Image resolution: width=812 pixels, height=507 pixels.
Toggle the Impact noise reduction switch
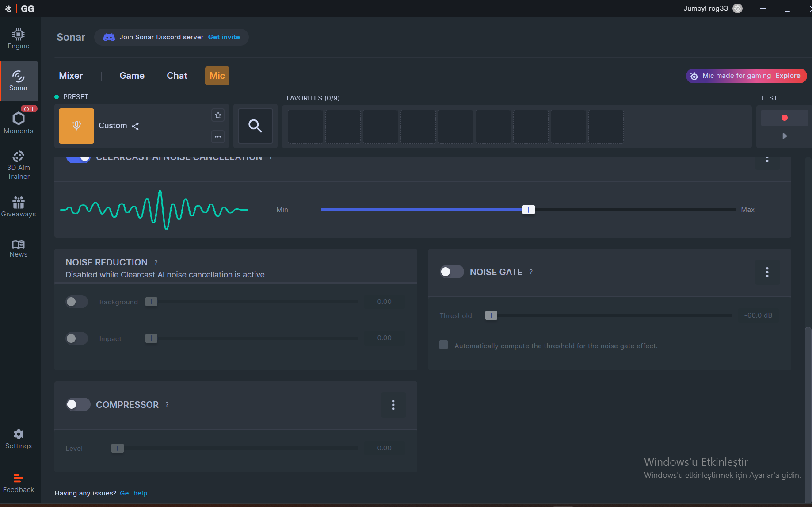(76, 338)
